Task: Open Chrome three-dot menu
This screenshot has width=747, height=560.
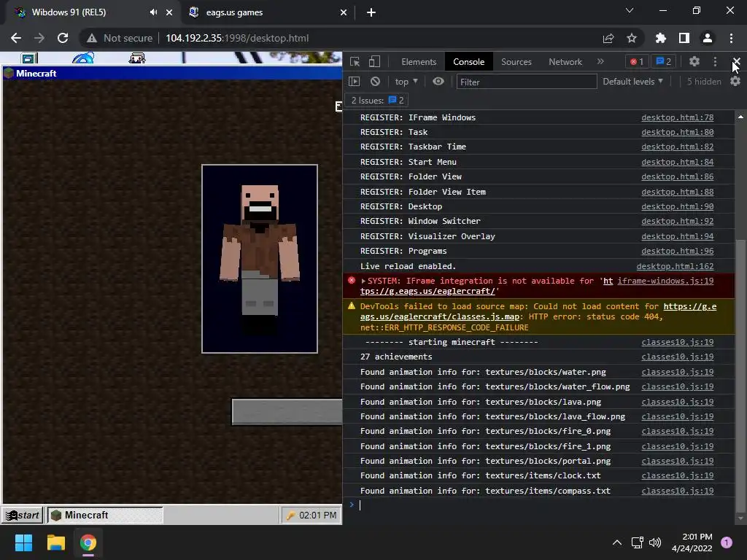Action: [x=731, y=38]
